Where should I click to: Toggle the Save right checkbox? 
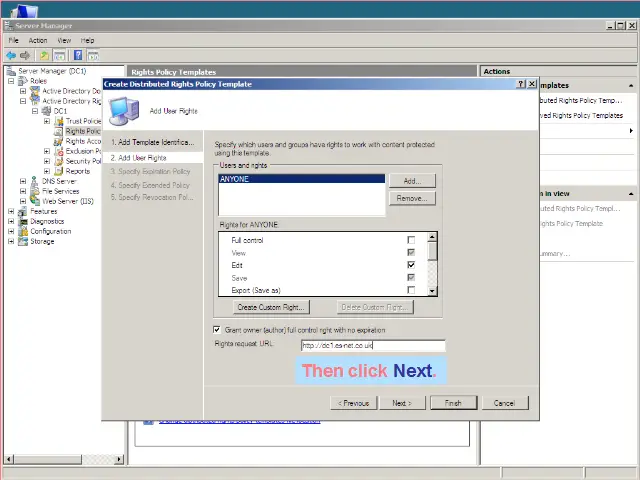(x=411, y=278)
